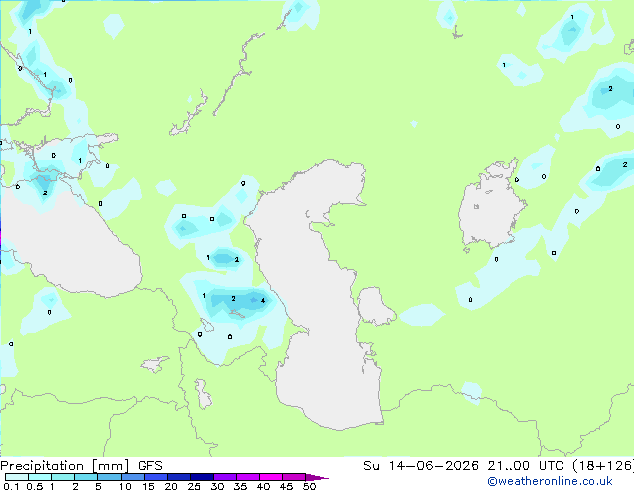Click the legend label 45
Image resolution: width=634 pixels, height=490 pixels.
286,486
